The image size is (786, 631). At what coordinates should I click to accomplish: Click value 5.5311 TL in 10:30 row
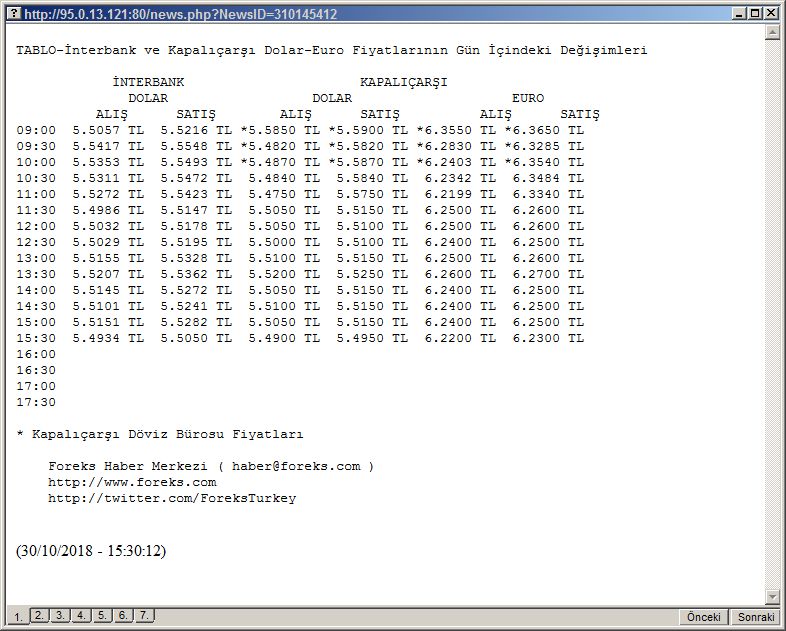[x=108, y=178]
